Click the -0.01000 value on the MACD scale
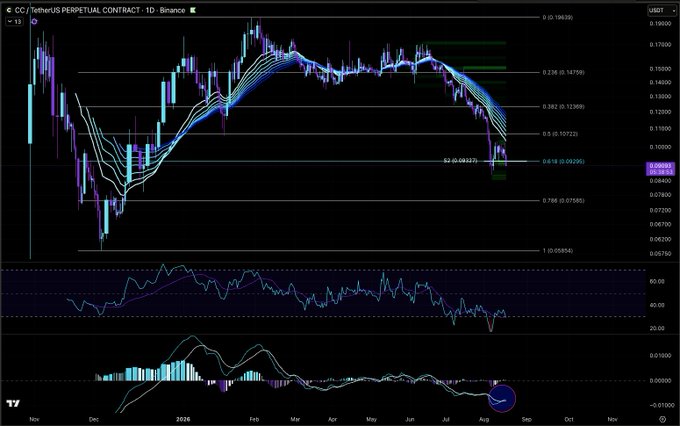Screen dimensions: 680x426 click(660, 406)
